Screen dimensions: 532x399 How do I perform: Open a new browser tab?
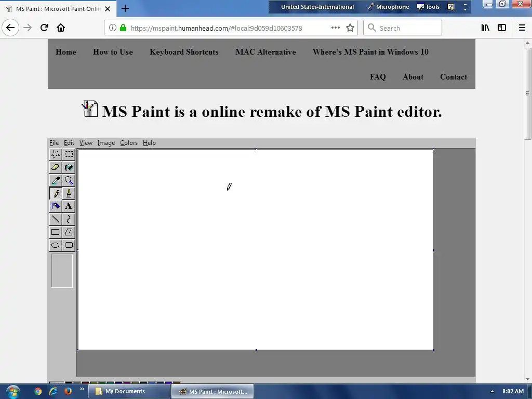click(125, 8)
